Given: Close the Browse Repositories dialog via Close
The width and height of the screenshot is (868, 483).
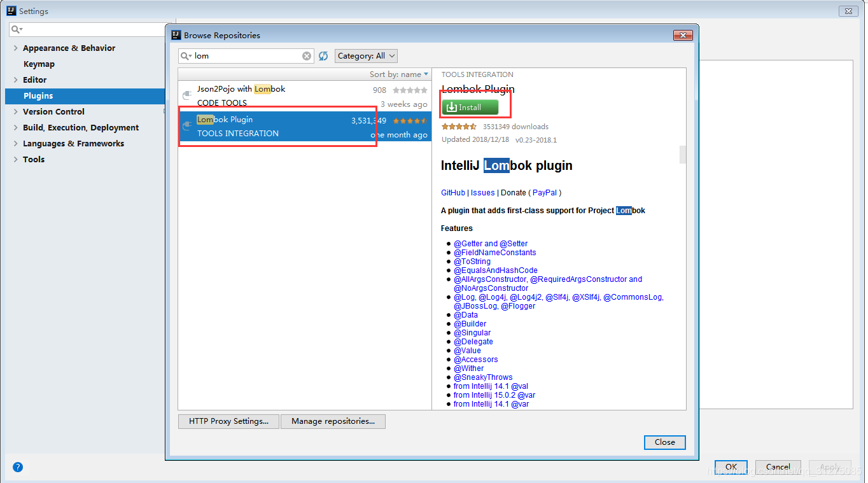Looking at the screenshot, I should tap(664, 442).
